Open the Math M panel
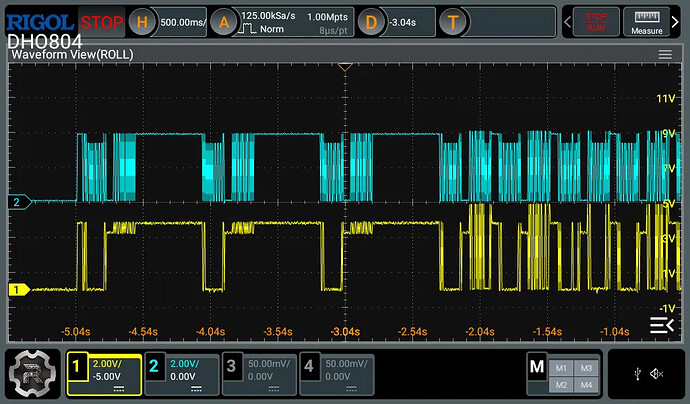 (x=537, y=366)
